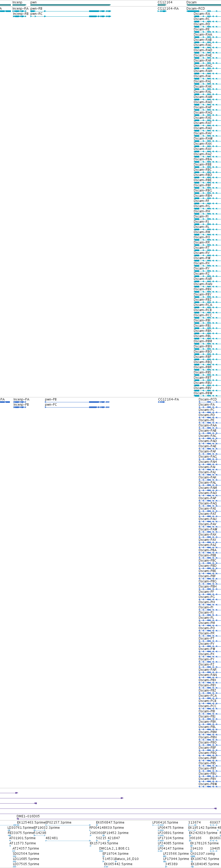Select transcript Dscam-RF
Viewport: 221px width, 868px height.
202,200
